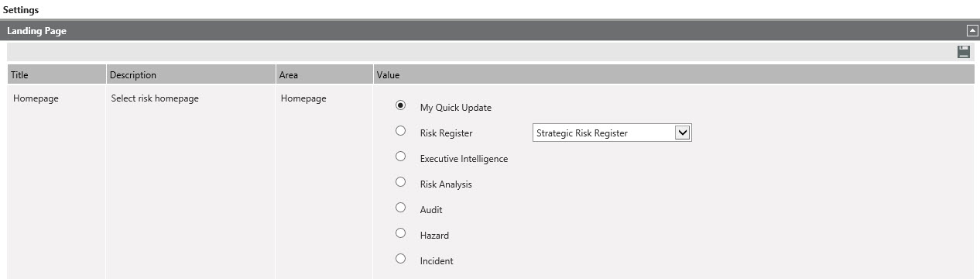Select the Risk Analysis radio button
This screenshot has height=279, width=980.
click(400, 182)
